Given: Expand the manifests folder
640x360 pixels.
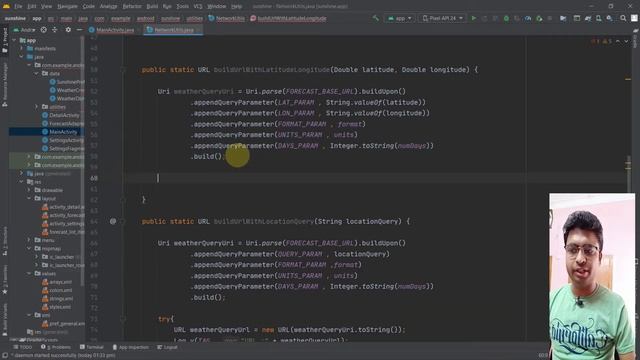Looking at the screenshot, I should pyautogui.click(x=22, y=49).
